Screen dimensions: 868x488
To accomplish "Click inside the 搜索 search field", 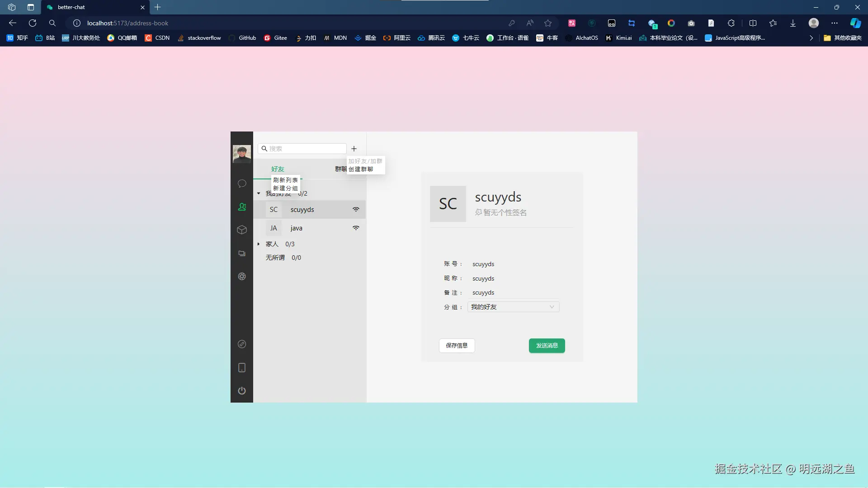I will (x=302, y=148).
